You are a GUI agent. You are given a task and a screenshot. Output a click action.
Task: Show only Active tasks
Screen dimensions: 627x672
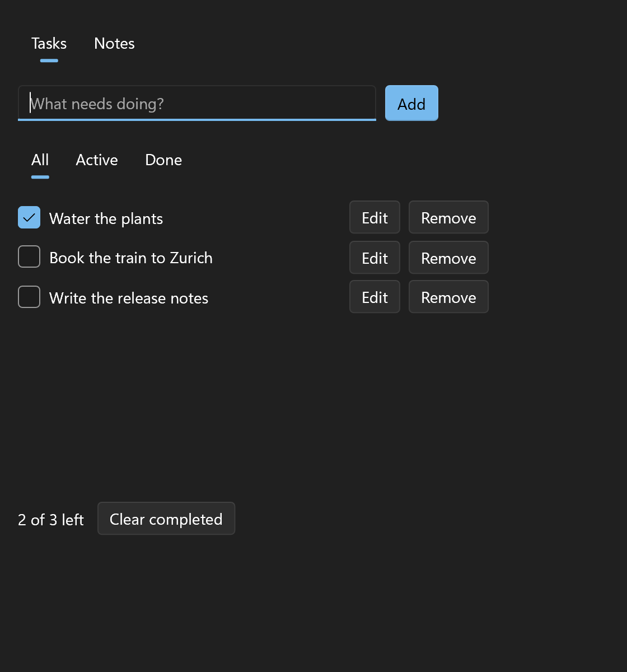tap(97, 160)
